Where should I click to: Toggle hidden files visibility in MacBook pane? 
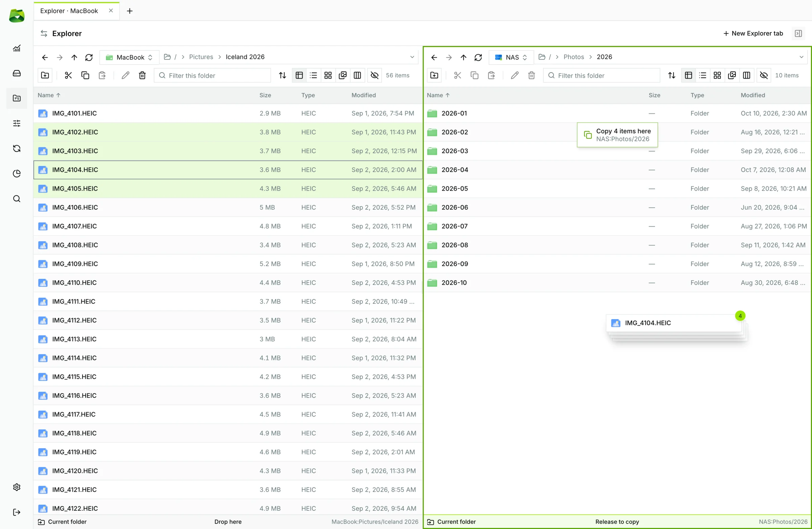point(375,75)
